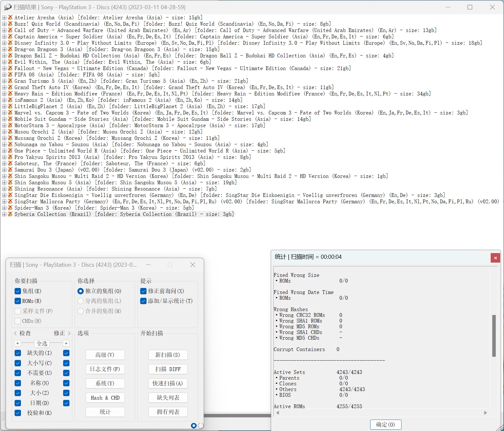
Task: Open the 缺失列表 miss list
Action: coord(168,398)
